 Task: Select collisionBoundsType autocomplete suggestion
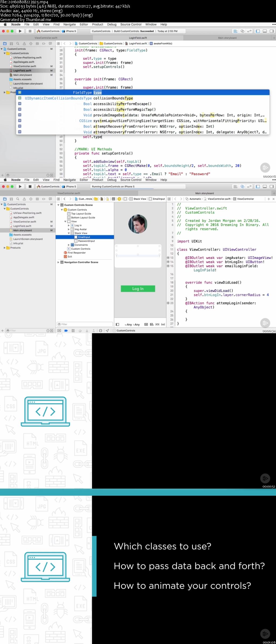(x=143, y=98)
